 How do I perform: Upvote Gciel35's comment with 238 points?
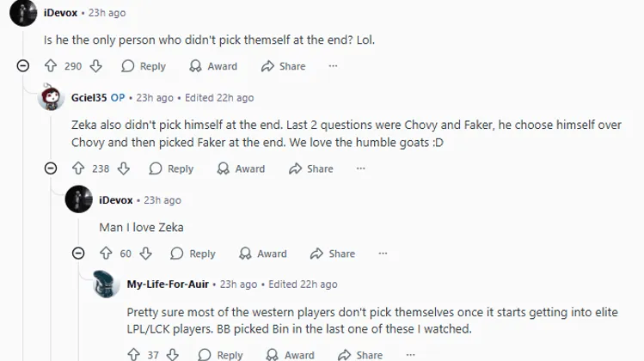click(x=77, y=168)
